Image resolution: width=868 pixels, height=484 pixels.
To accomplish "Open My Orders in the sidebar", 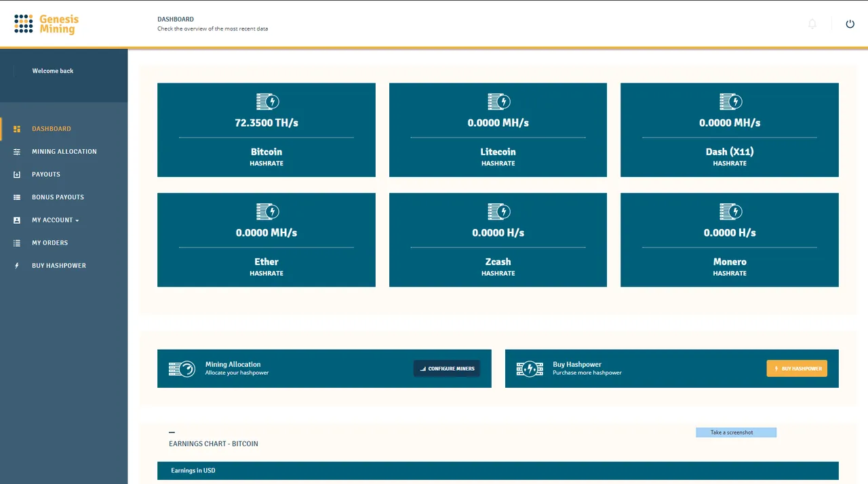I will pos(50,243).
